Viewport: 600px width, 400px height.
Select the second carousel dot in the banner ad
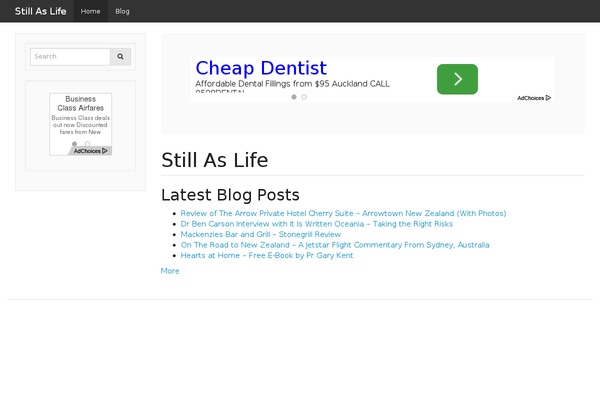point(304,97)
